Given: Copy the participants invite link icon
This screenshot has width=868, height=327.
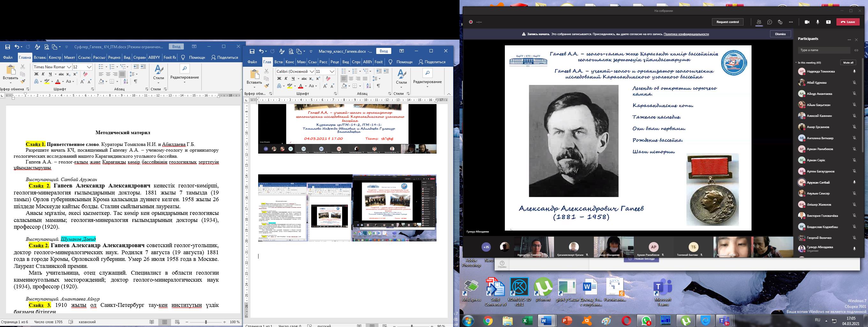Looking at the screenshot, I should 856,50.
